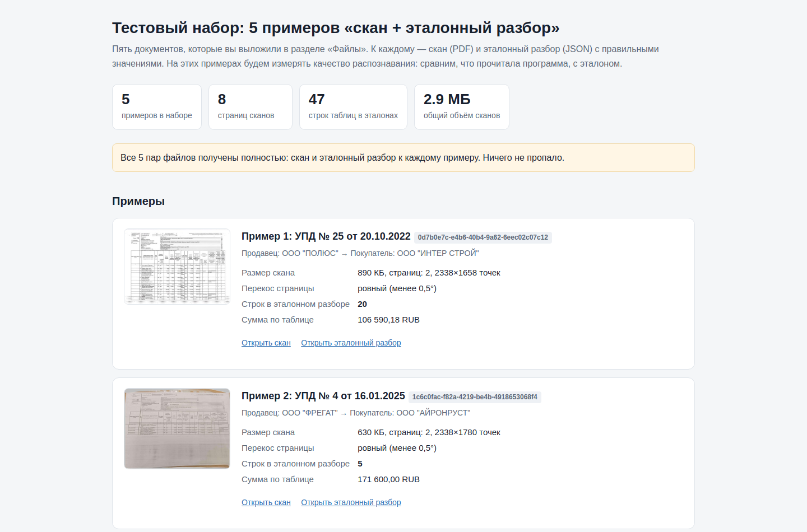Click value '890 КБ, страниц: 2, 2338×1658 точек'
This screenshot has height=532, width=807.
coord(429,273)
